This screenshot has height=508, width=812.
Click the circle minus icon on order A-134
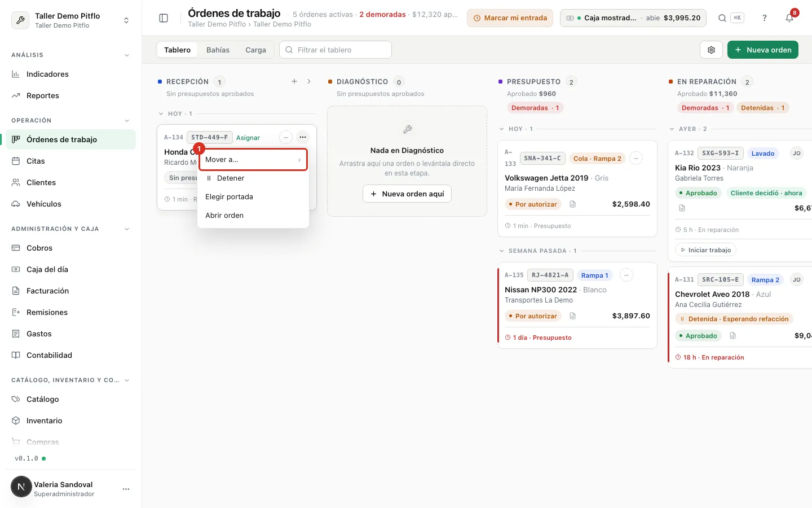click(286, 137)
